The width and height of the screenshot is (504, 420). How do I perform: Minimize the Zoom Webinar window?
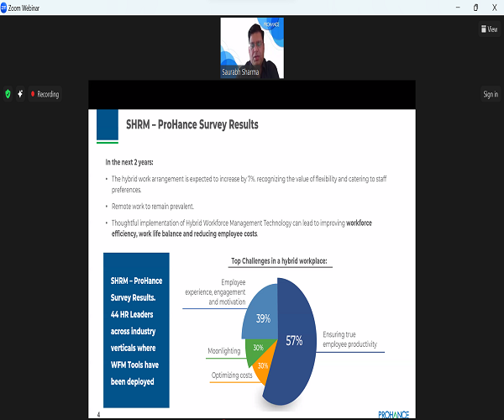(x=458, y=8)
